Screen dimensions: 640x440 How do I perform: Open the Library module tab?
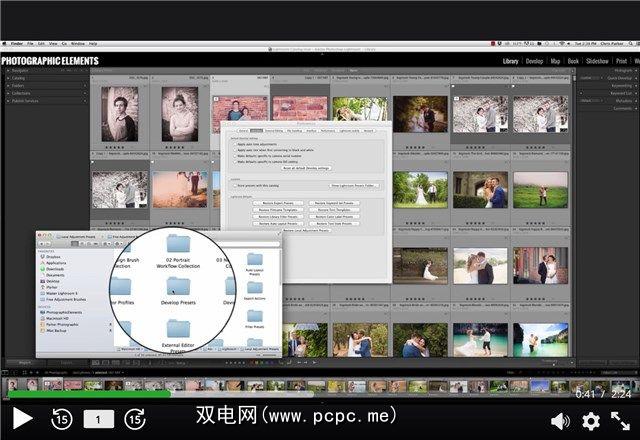pos(510,61)
